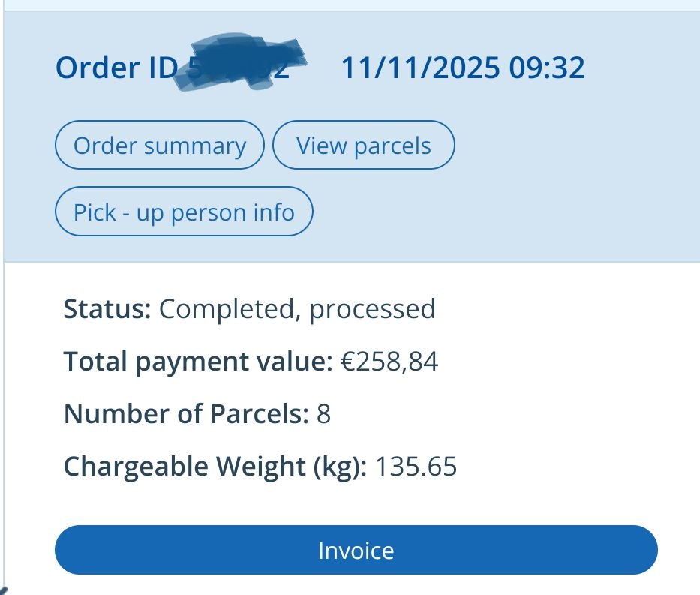Click the order time 09:32
Image resolution: width=700 pixels, height=595 pixels.
[547, 69]
